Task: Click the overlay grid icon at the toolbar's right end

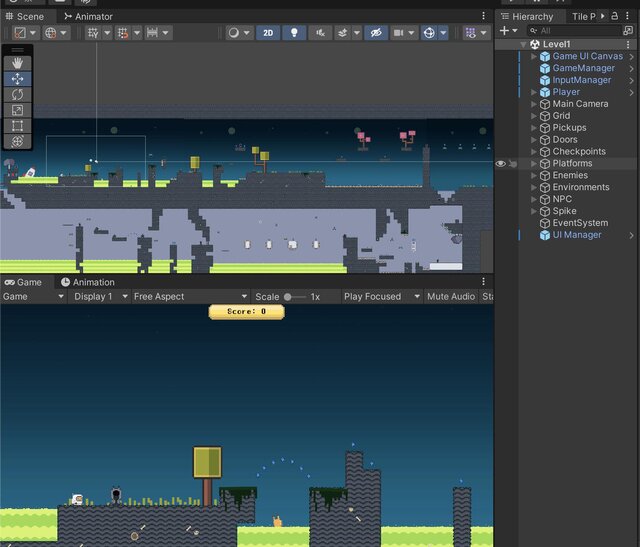Action: coord(471,33)
